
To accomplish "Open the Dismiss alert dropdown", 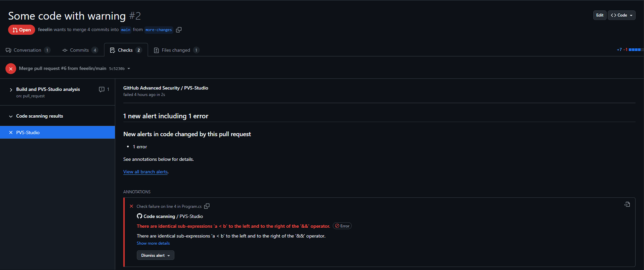I will coord(155,255).
